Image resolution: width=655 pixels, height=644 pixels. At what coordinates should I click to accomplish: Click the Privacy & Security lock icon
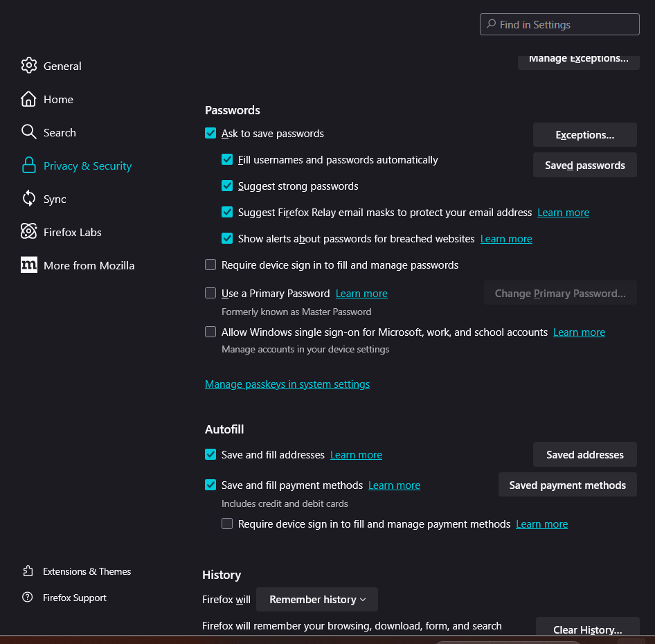click(29, 166)
